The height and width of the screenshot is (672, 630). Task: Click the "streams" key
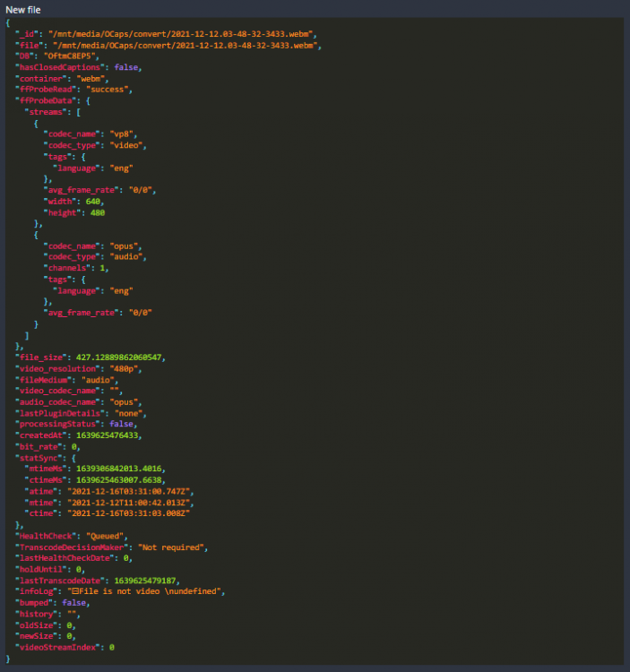pyautogui.click(x=46, y=112)
